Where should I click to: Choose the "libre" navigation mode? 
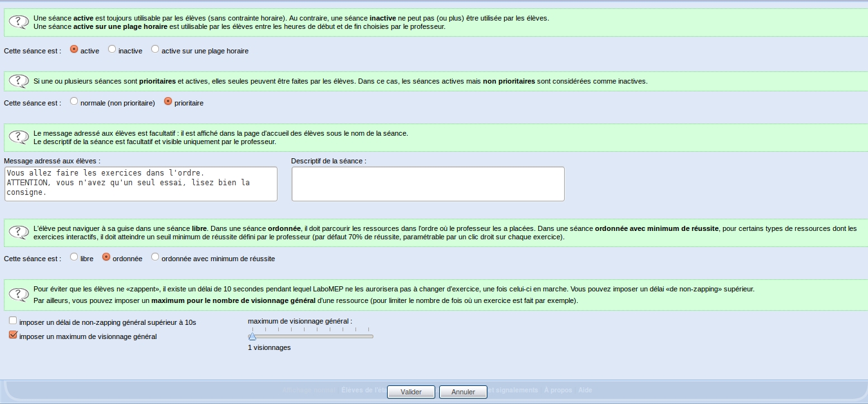[74, 257]
